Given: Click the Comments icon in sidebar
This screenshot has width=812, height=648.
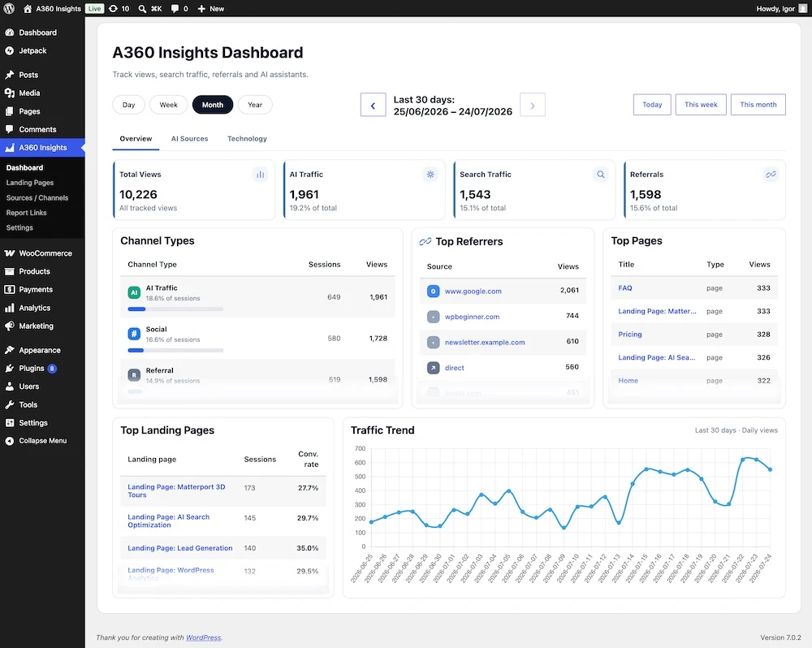Looking at the screenshot, I should 9,129.
